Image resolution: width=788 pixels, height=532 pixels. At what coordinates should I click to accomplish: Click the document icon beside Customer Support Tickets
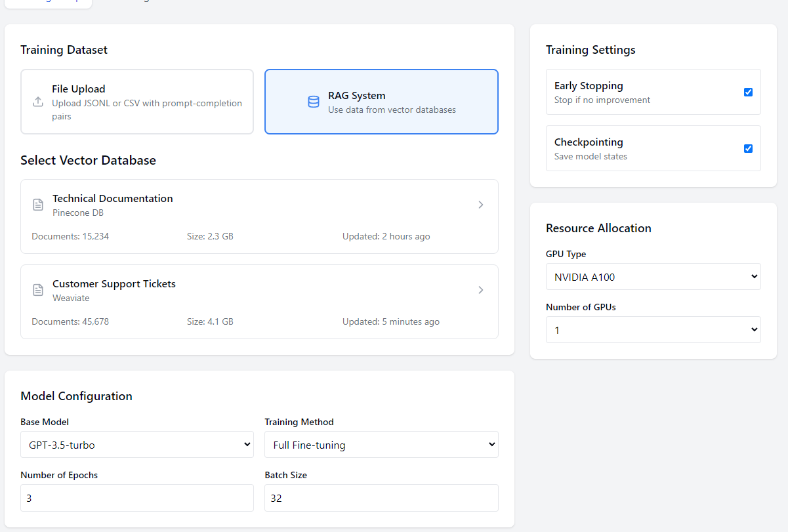[38, 290]
